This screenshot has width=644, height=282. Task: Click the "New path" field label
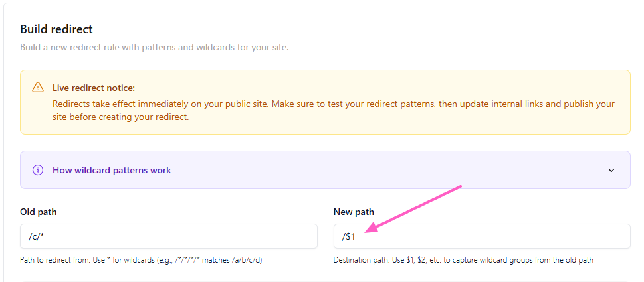pyautogui.click(x=354, y=212)
